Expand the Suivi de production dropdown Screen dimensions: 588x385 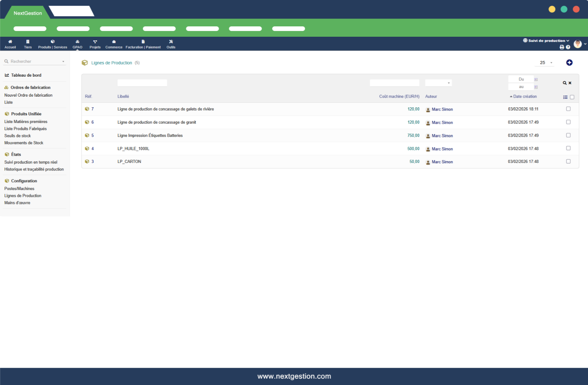(546, 41)
